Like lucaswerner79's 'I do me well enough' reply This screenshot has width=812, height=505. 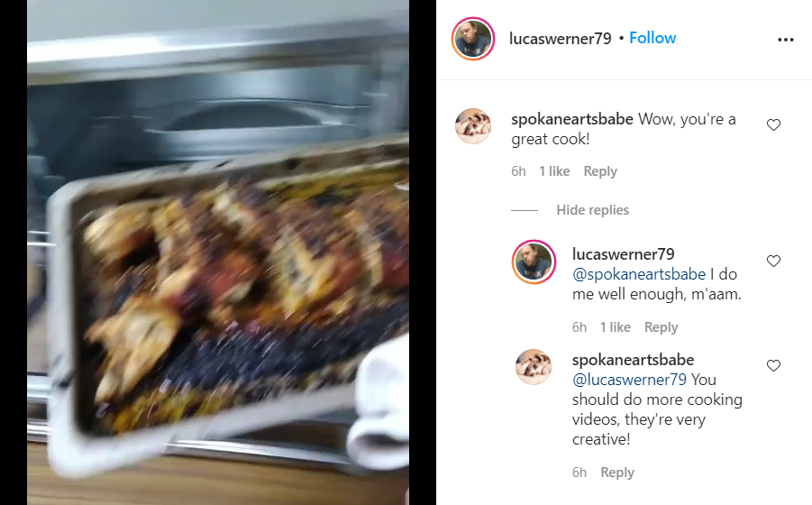(773, 261)
